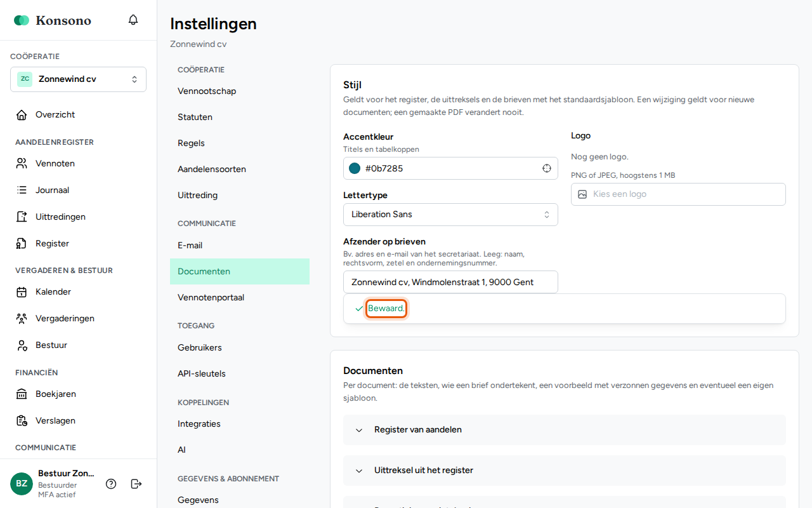812x508 pixels.
Task: Click the Konsono logo
Action: pos(53,20)
